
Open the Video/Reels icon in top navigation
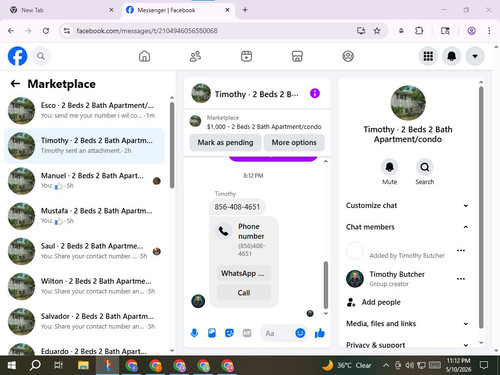click(x=246, y=56)
